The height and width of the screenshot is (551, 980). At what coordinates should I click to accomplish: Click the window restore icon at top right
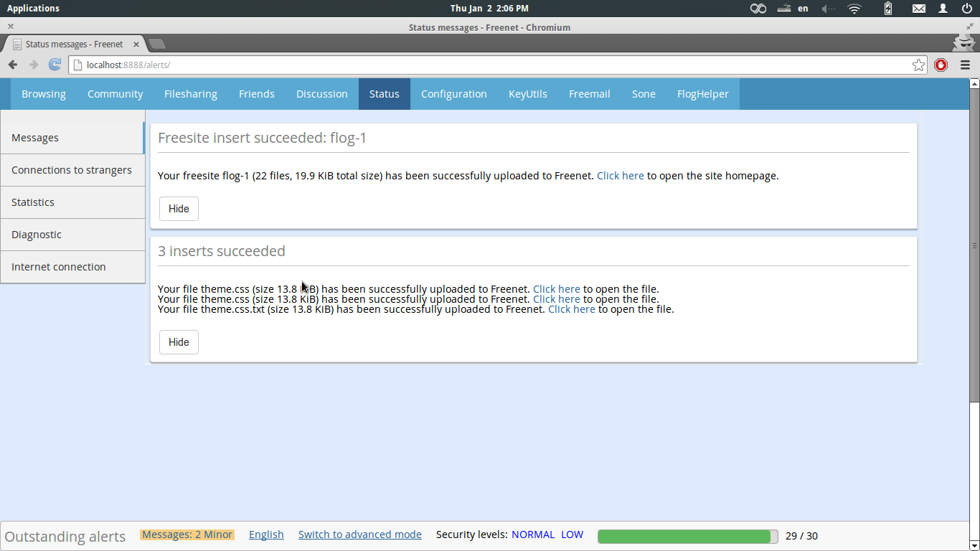[x=970, y=27]
